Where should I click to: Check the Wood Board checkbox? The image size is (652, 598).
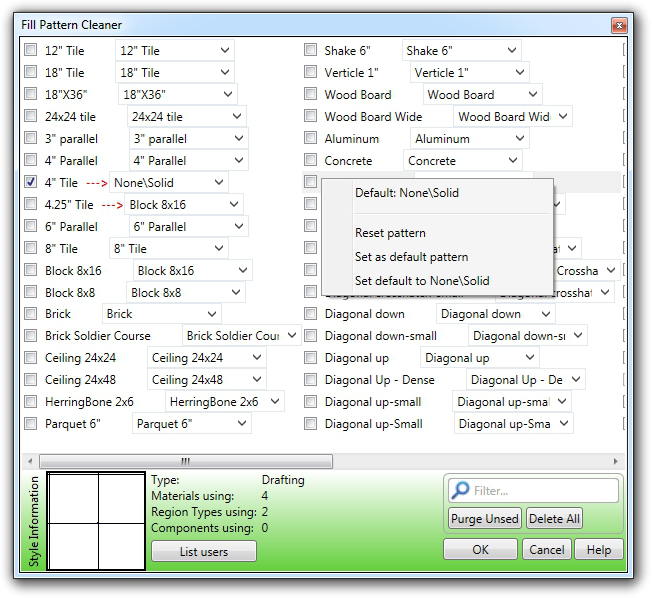(310, 94)
